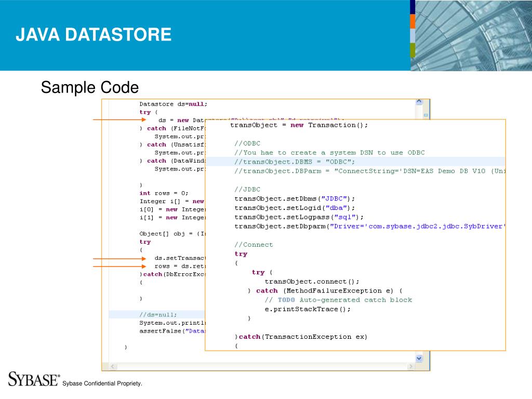Click the green stripe in the header
The height and width of the screenshot is (399, 532).
point(413,50)
